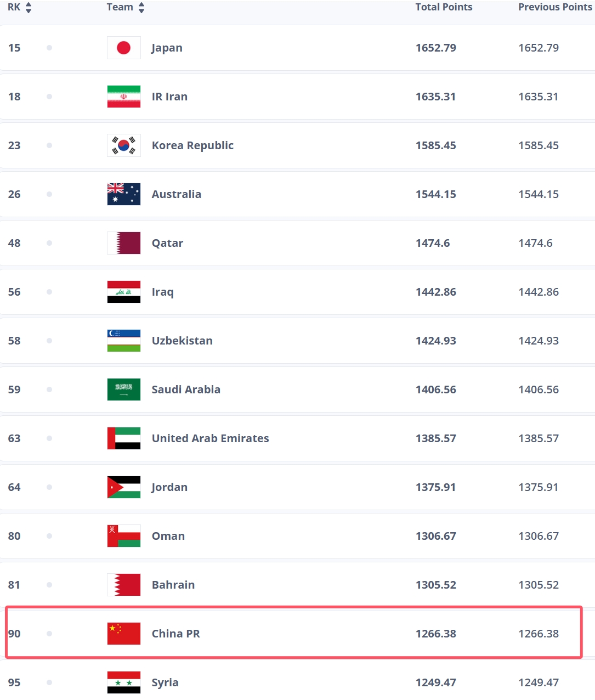595x700 pixels.
Task: Click the Qatar flag icon
Action: 124,243
